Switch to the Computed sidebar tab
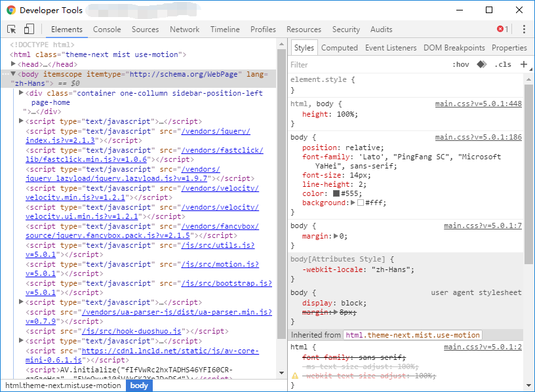The image size is (535, 392). [340, 48]
